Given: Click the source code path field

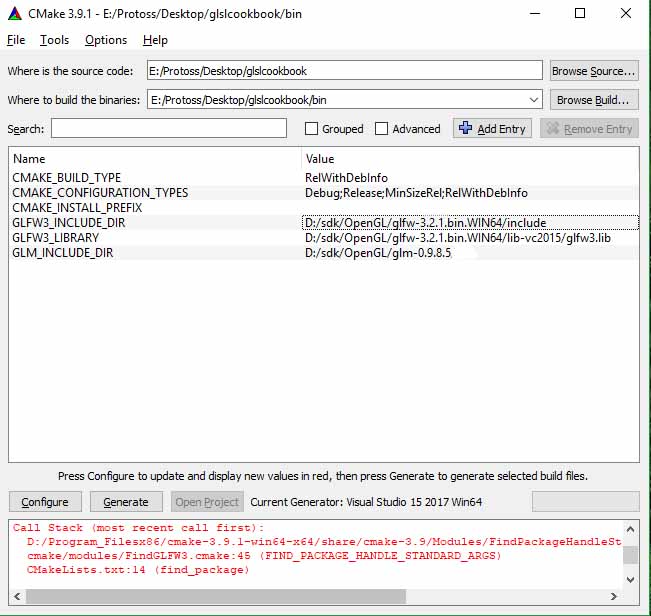Looking at the screenshot, I should (345, 71).
